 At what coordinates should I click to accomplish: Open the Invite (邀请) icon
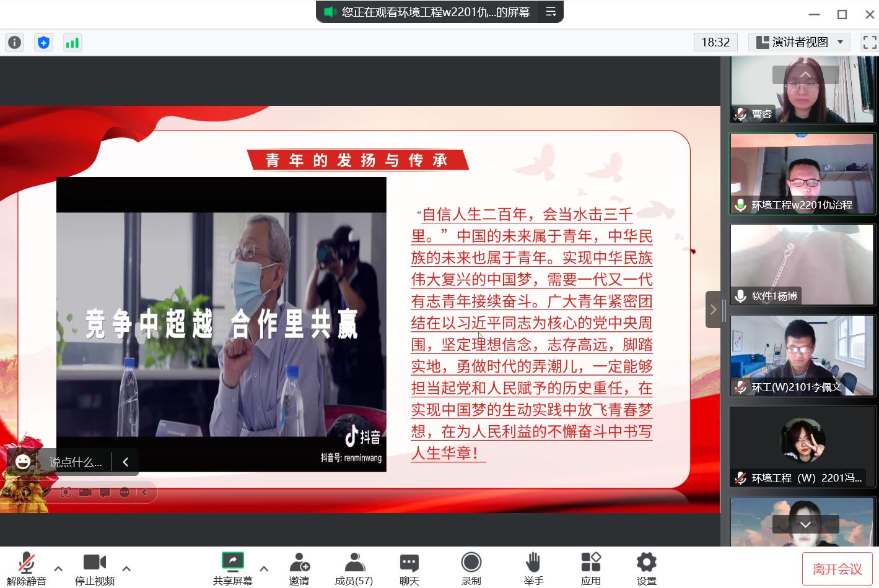coord(299,568)
